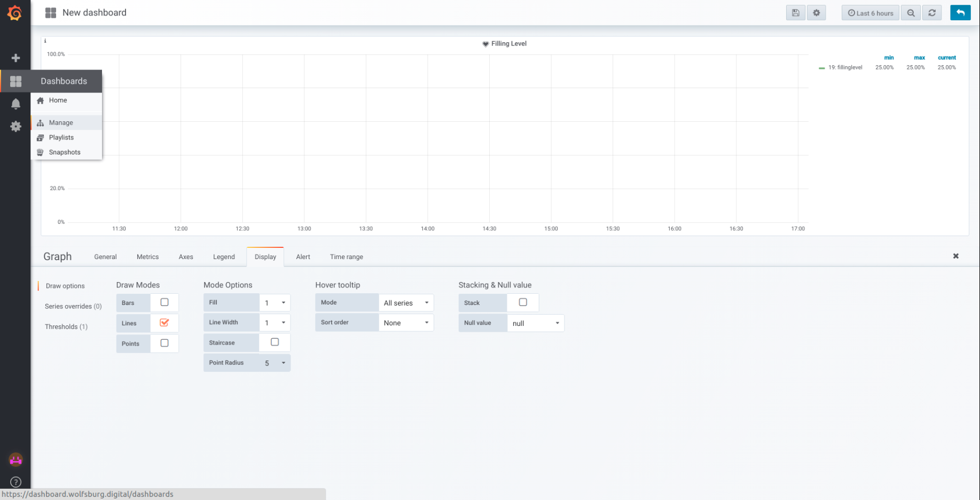980x500 pixels.
Task: Click the Grafana logo icon
Action: click(x=15, y=13)
